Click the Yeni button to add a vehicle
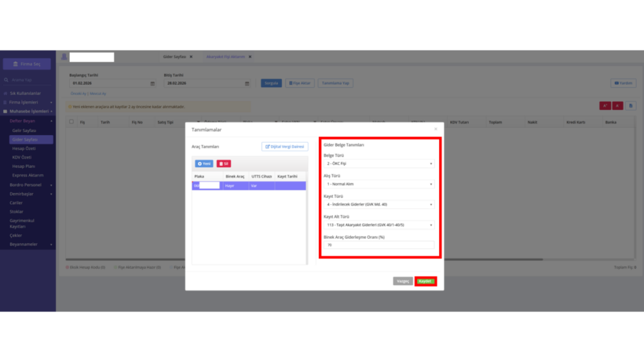Viewport: 644px width, 362px height. (204, 164)
